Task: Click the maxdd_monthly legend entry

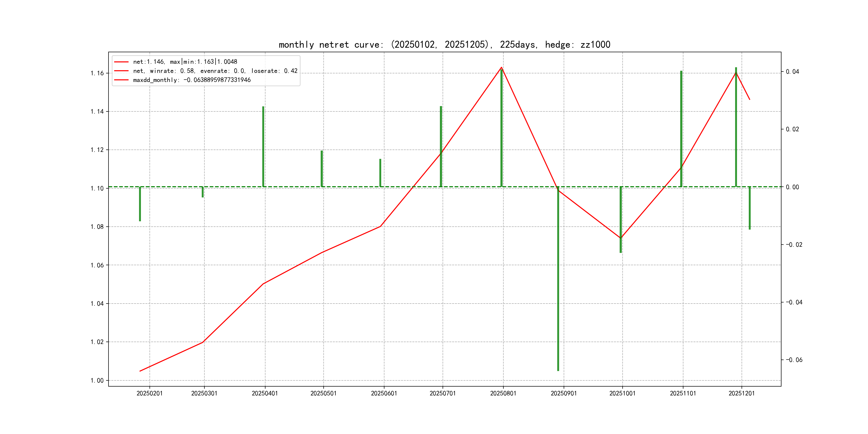Action: tap(192, 80)
